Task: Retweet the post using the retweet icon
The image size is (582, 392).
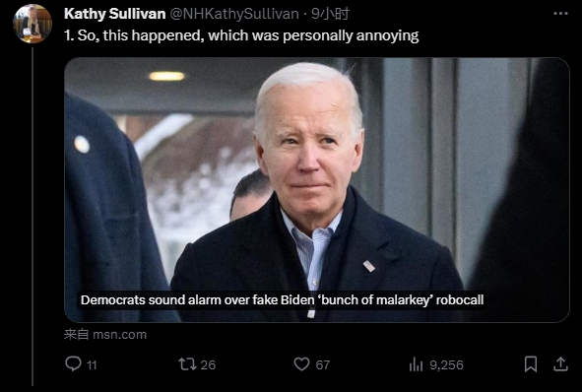Action: [x=187, y=364]
